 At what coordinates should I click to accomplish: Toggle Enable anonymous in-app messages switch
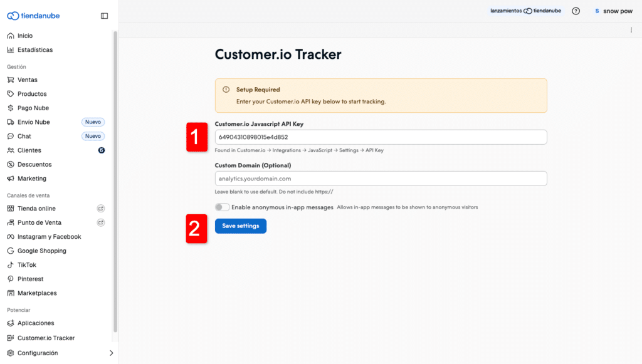[223, 207]
